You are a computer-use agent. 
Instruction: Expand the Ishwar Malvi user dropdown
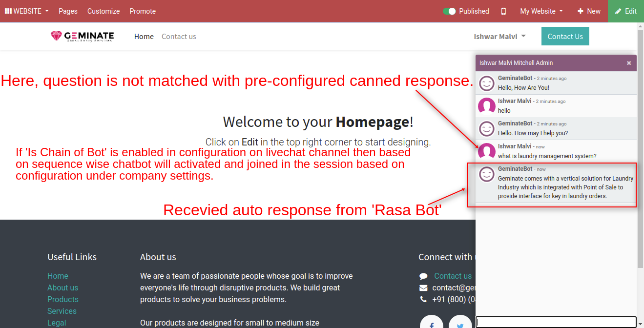(x=500, y=37)
